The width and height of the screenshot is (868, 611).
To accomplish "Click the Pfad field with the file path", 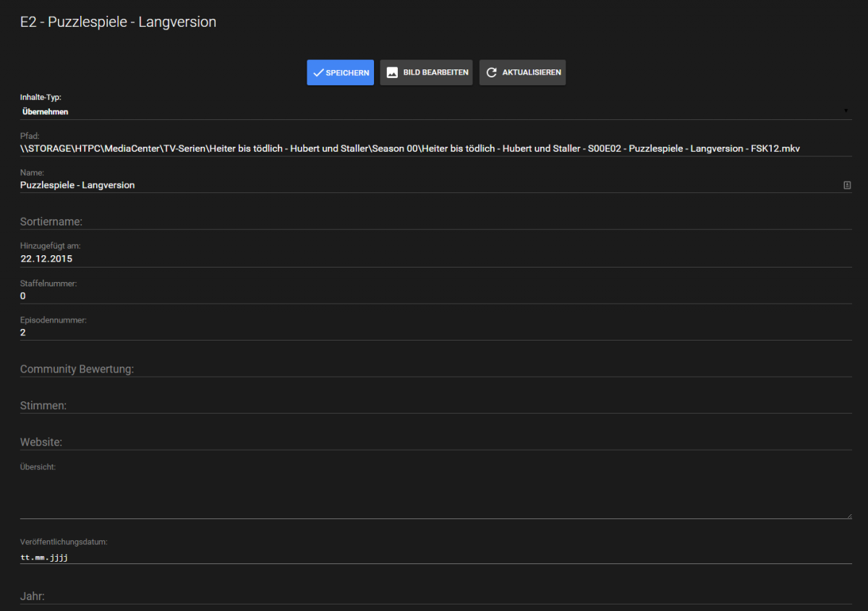I will tap(435, 148).
